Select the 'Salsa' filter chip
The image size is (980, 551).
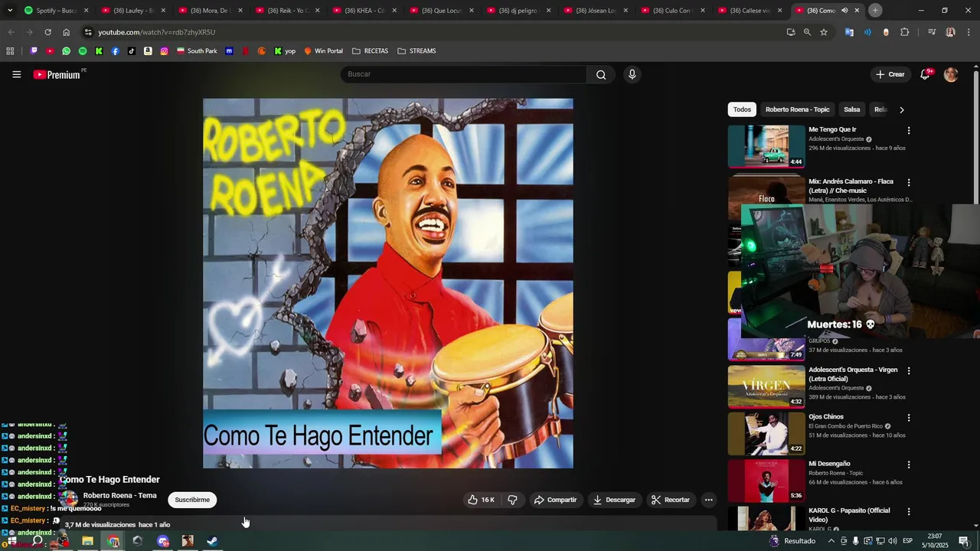(x=852, y=109)
